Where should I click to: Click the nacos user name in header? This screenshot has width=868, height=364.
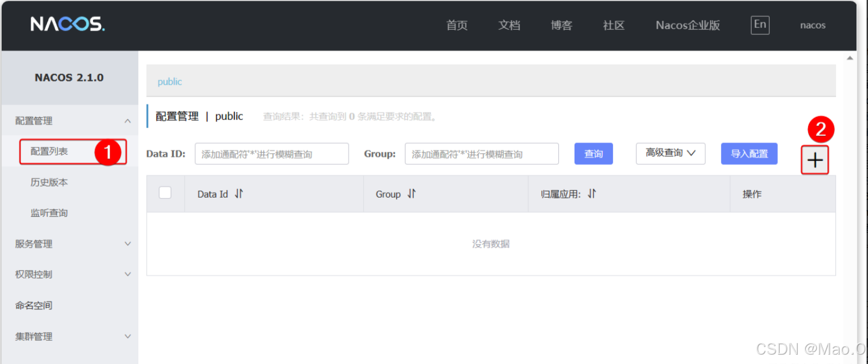click(813, 26)
